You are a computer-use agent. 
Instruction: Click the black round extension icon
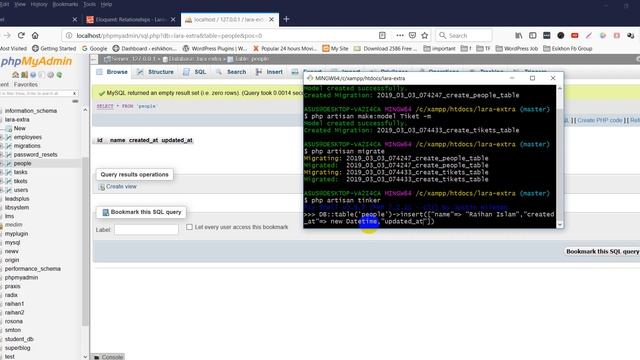pos(561,36)
